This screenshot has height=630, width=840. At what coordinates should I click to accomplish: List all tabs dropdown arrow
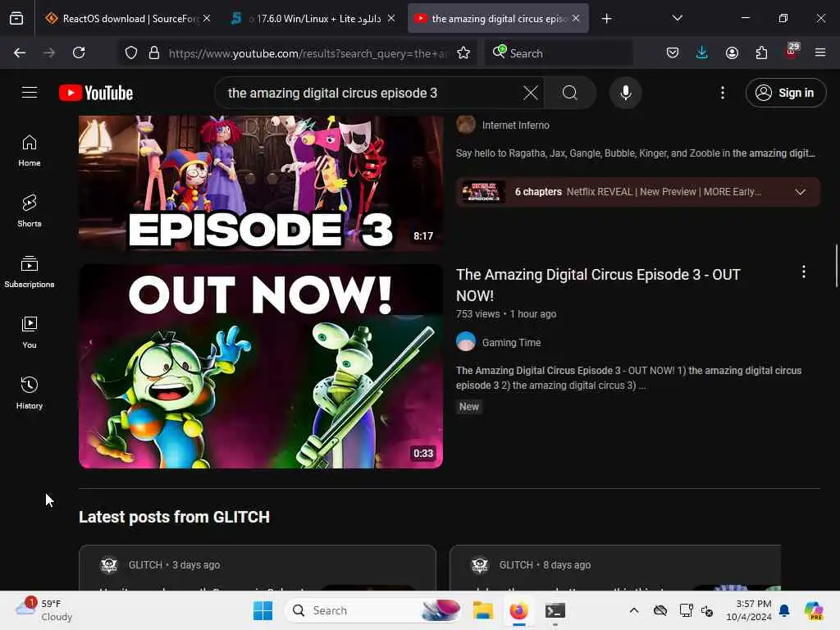(x=677, y=18)
